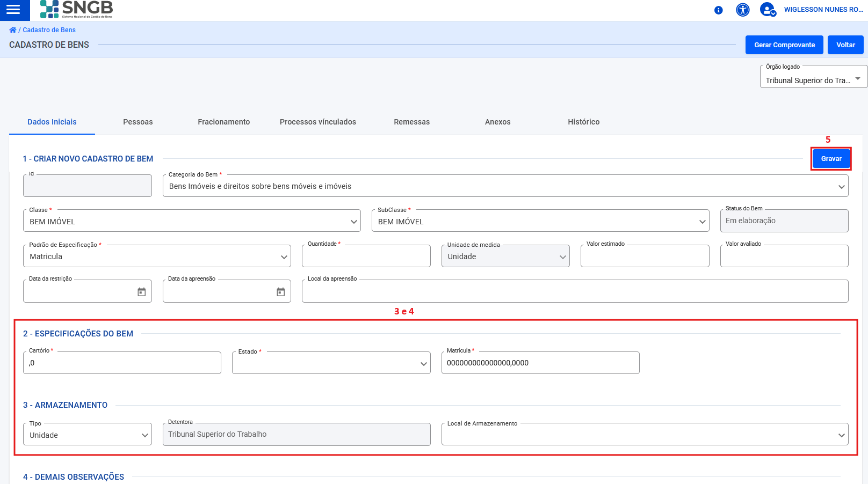Click the Local da apreensão field
The image size is (868, 484).
[x=575, y=291]
